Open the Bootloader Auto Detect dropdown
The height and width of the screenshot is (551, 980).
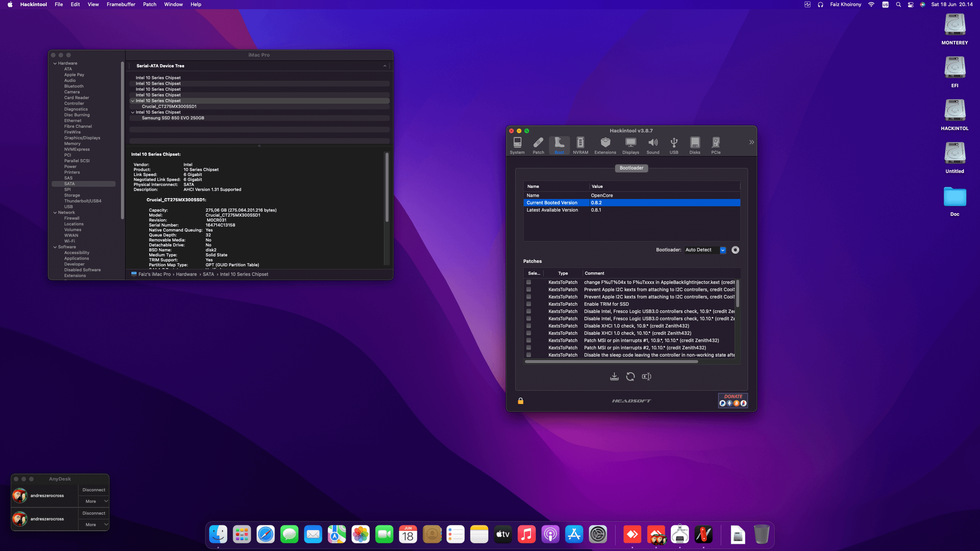click(723, 250)
